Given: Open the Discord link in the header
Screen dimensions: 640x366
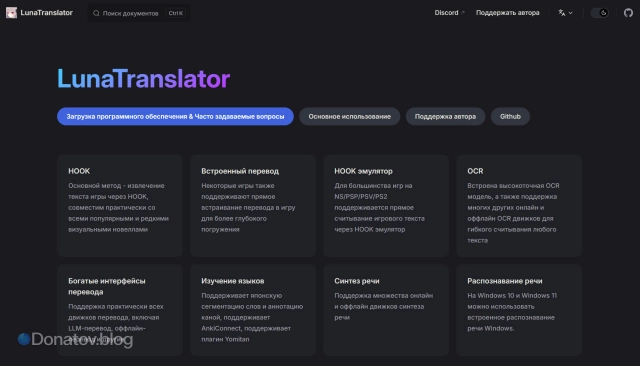Looking at the screenshot, I should 449,13.
